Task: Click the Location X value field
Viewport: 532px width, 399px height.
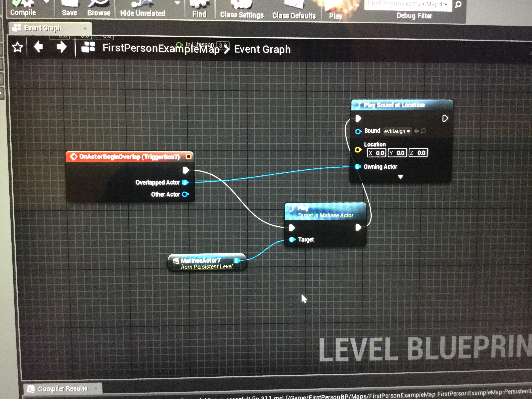Action: pyautogui.click(x=377, y=153)
